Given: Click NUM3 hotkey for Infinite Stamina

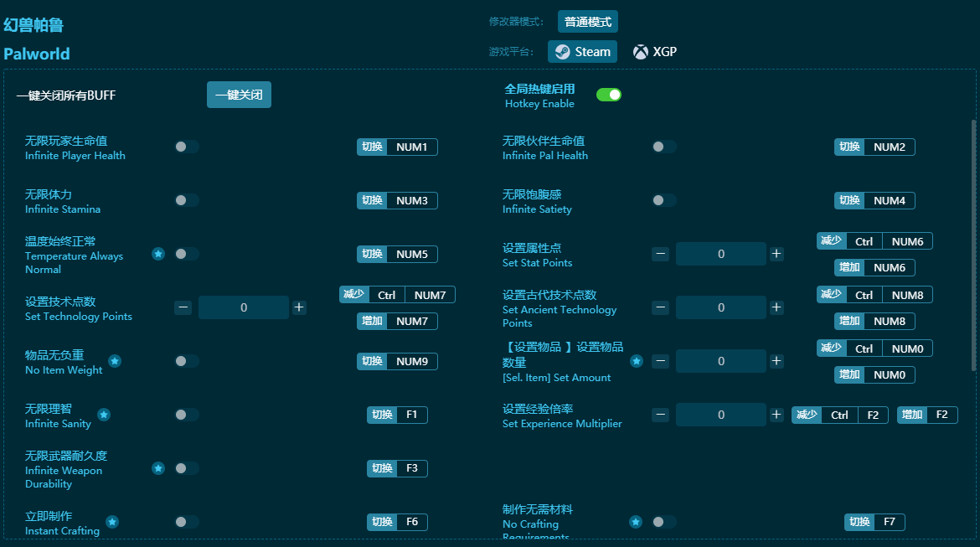Looking at the screenshot, I should pos(397,201).
